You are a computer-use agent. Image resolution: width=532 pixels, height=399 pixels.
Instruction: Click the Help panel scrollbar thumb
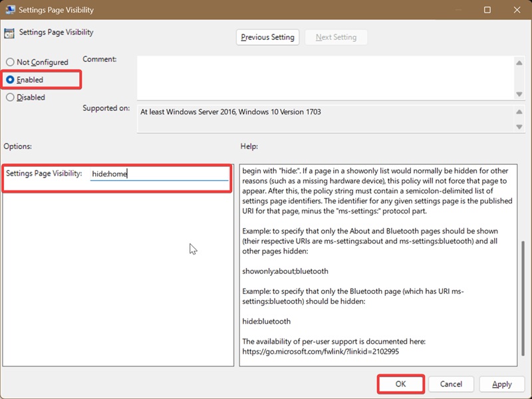pos(523,297)
